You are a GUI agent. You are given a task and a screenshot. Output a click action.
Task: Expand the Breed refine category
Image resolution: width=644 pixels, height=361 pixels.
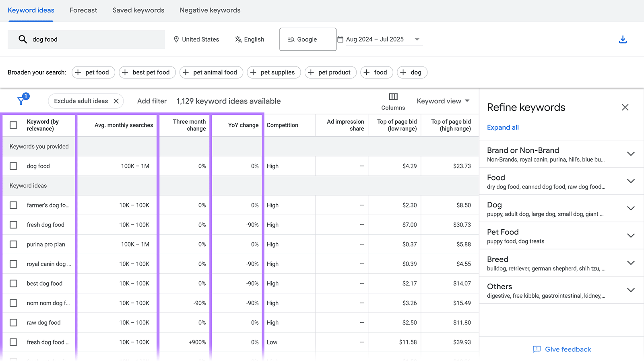point(630,263)
